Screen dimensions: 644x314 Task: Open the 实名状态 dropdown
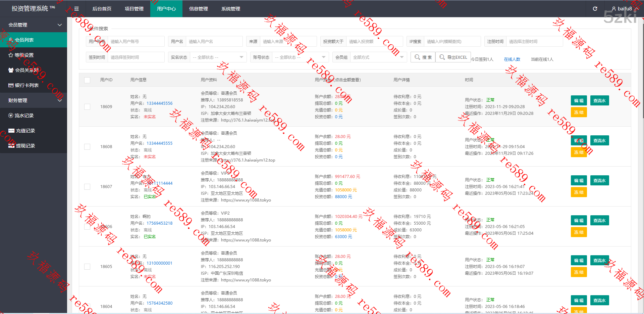point(218,57)
